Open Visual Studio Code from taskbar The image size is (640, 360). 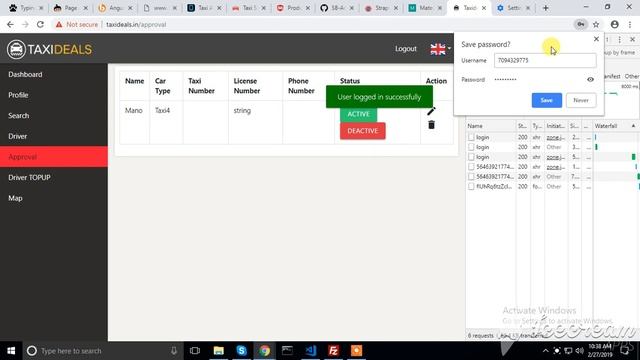311,351
